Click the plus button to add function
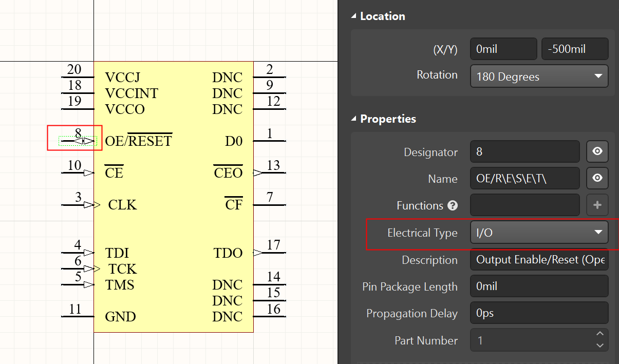 click(597, 205)
